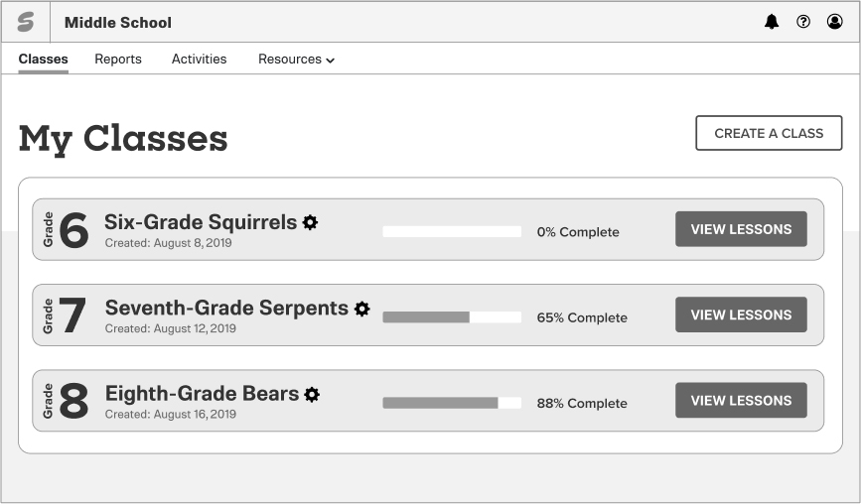The height and width of the screenshot is (504, 861).
Task: Select the Eighth-Grade Bears class title
Action: tap(202, 394)
